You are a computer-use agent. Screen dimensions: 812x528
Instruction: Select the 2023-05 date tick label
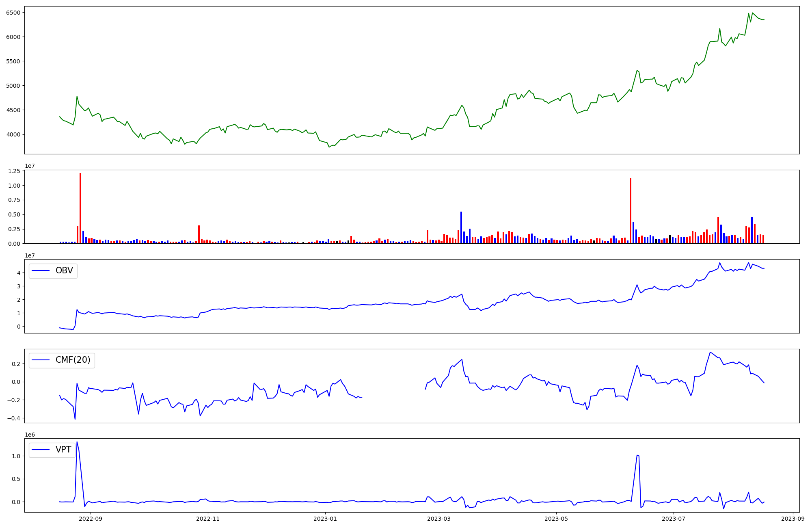(x=556, y=519)
